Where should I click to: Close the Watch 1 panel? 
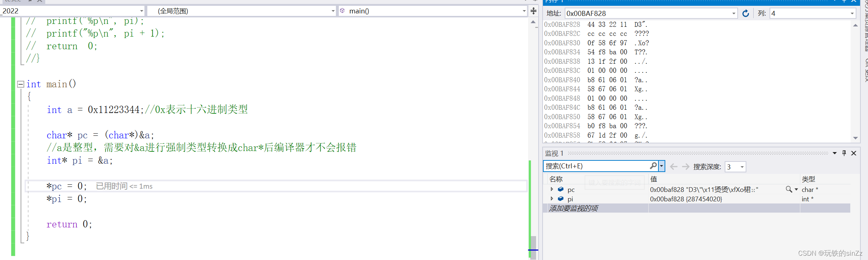[x=854, y=153]
